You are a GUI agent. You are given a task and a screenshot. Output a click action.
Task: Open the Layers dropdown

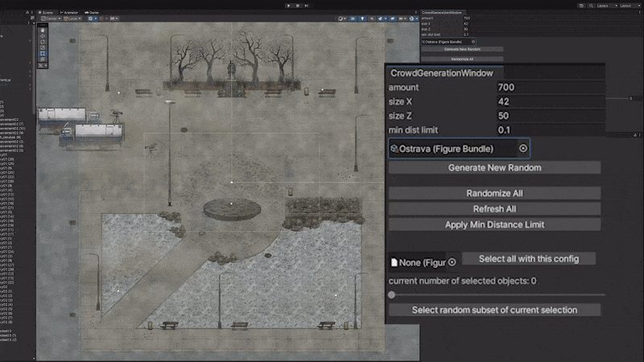pos(607,6)
